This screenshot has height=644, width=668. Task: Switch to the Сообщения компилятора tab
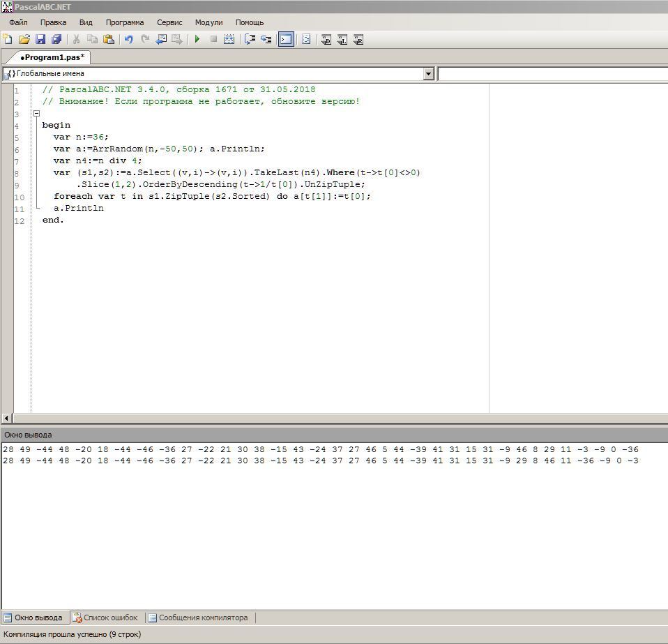tap(197, 617)
